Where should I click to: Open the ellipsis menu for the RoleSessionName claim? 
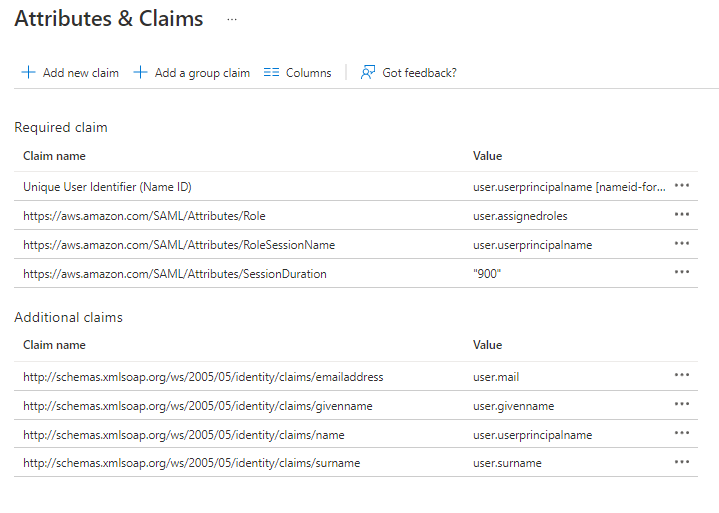(682, 244)
